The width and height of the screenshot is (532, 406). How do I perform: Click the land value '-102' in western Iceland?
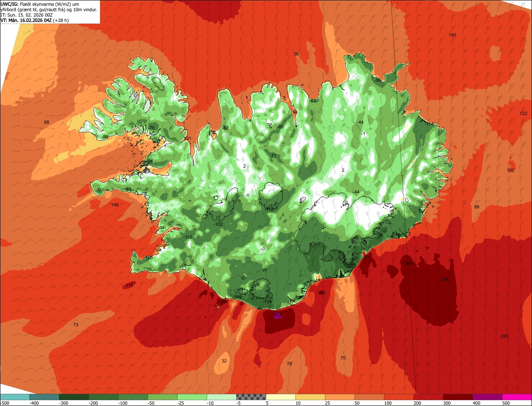(x=218, y=224)
